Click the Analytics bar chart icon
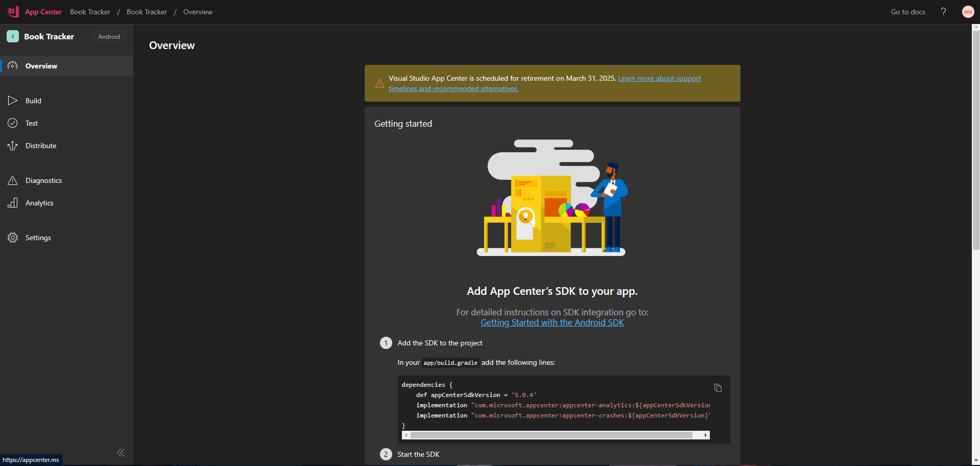The image size is (980, 466). [x=13, y=203]
